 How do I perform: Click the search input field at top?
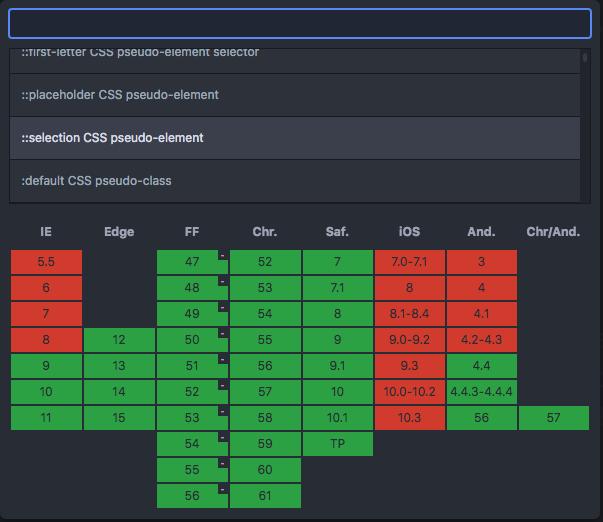(300, 23)
